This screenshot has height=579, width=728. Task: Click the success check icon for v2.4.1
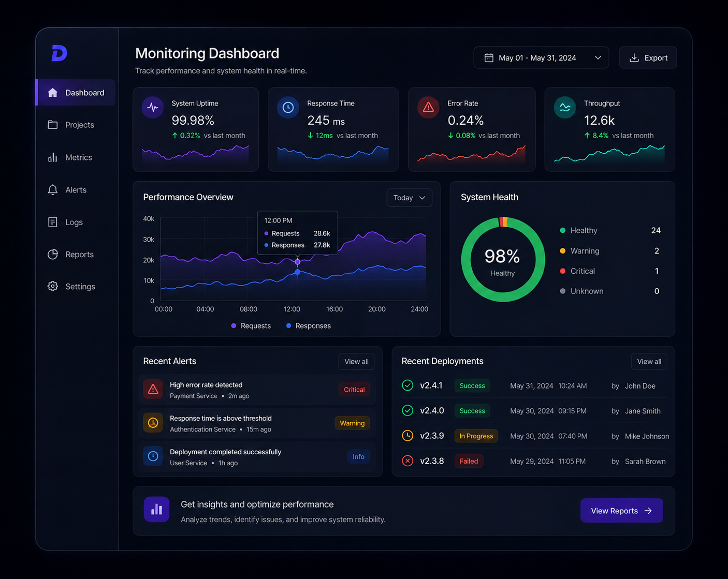pyautogui.click(x=407, y=385)
